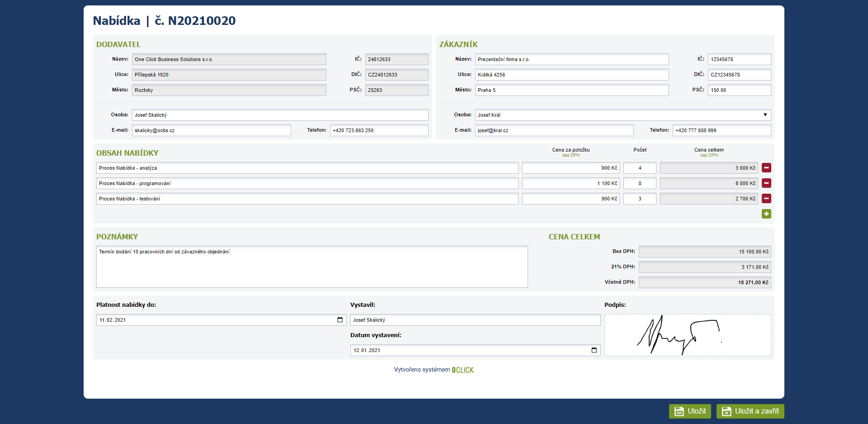The height and width of the screenshot is (424, 868).
Task: Click supplier DIČ field CZ24812633
Action: [x=396, y=75]
